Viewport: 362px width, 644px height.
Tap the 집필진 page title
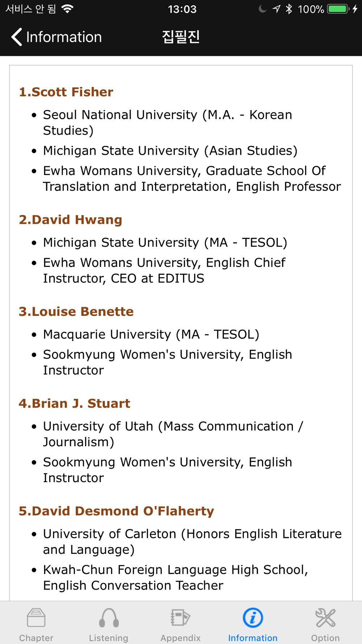coord(181,37)
